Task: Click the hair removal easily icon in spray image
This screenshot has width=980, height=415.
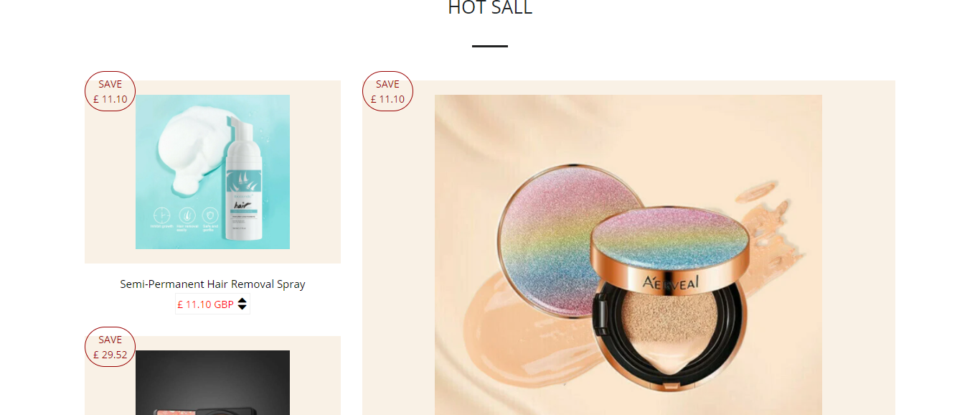Action: (186, 214)
